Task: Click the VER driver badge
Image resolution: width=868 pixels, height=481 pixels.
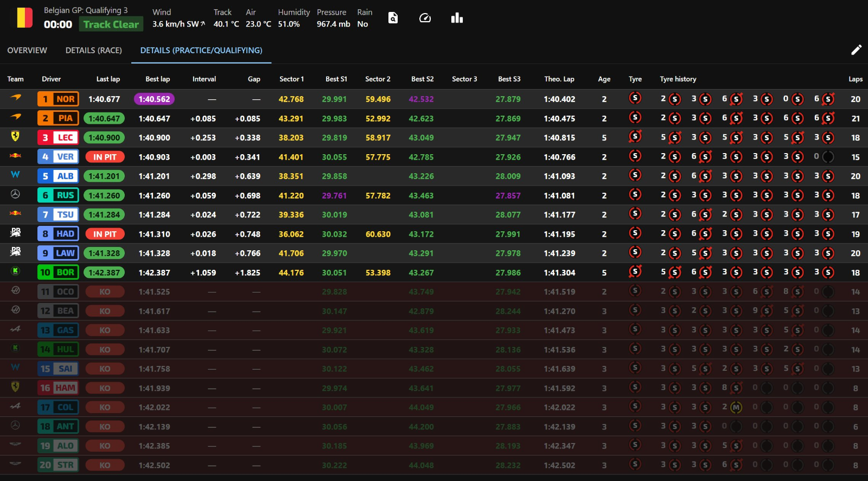Action: point(58,157)
